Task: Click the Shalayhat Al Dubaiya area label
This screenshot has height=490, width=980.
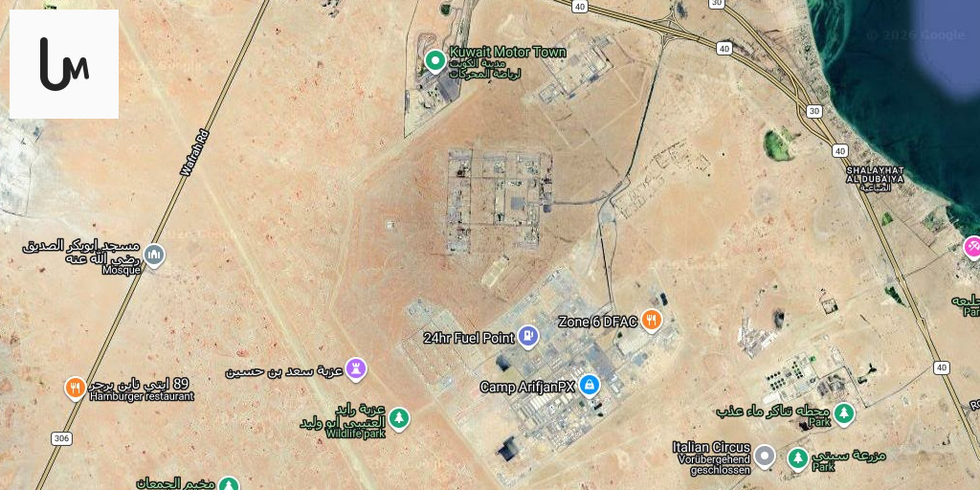Action: 875,174
